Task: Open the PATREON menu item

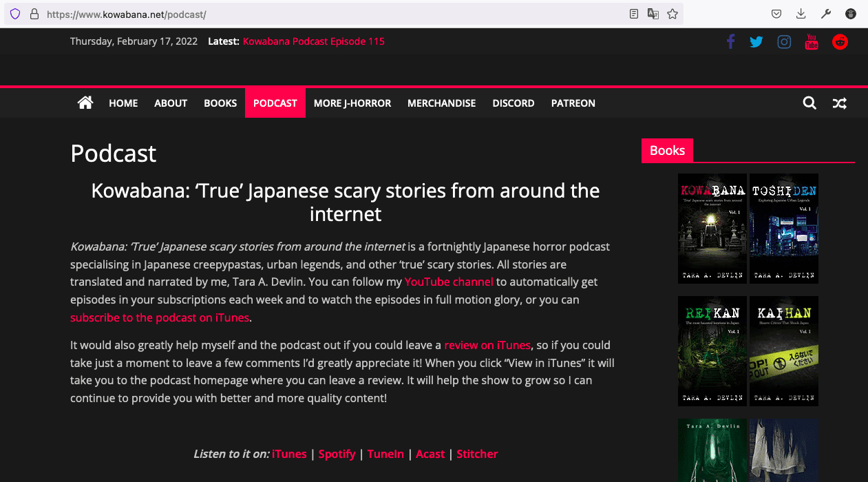Action: click(x=573, y=103)
